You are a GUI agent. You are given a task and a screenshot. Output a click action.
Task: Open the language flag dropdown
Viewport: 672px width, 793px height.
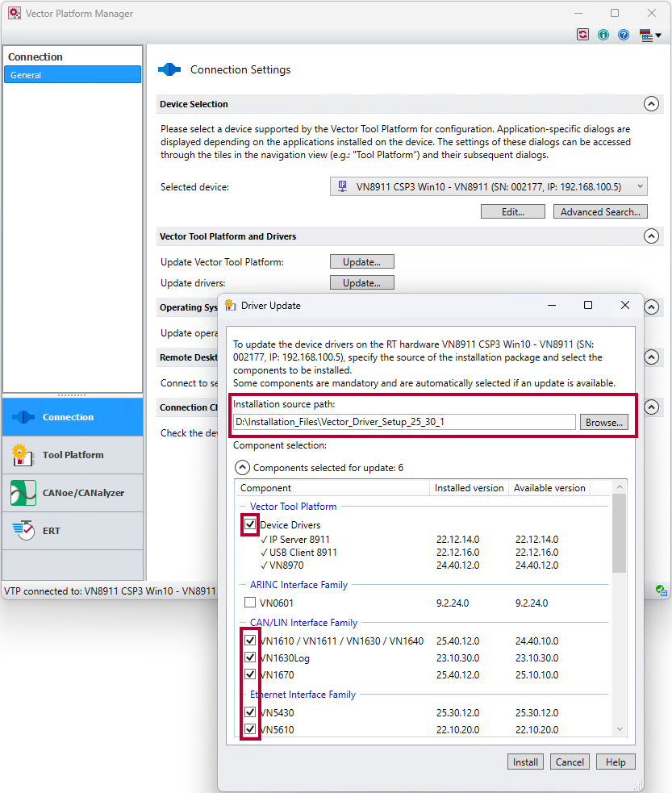[650, 35]
